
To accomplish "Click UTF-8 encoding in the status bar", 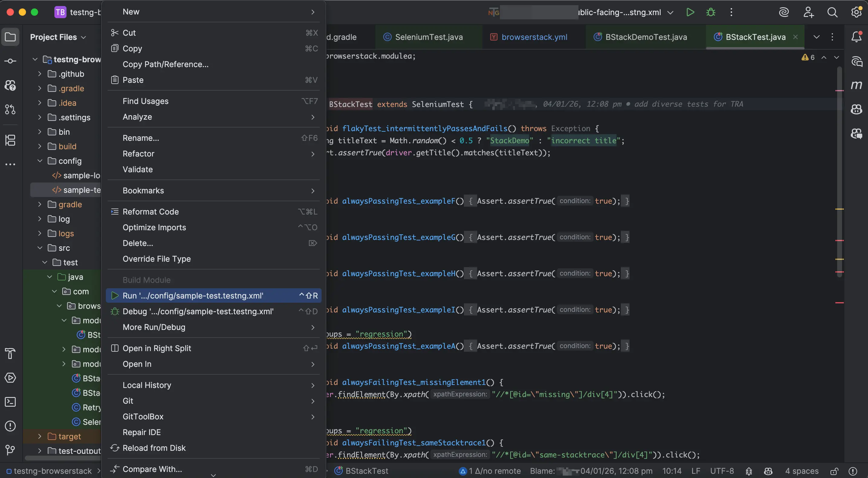I will tap(722, 471).
